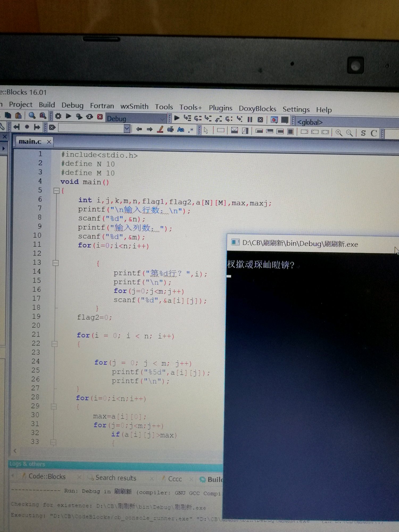Open the Build menu

(x=47, y=105)
